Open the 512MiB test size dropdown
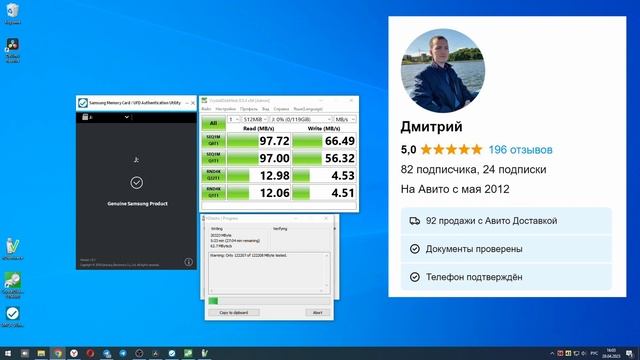Viewport: 640px width, 360px height. pos(255,119)
